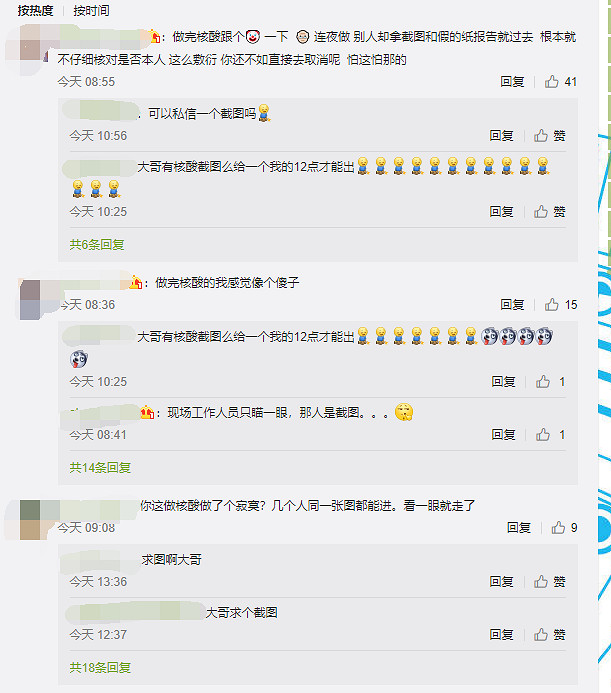
Task: Like the comment with 41 likes
Action: click(x=551, y=81)
